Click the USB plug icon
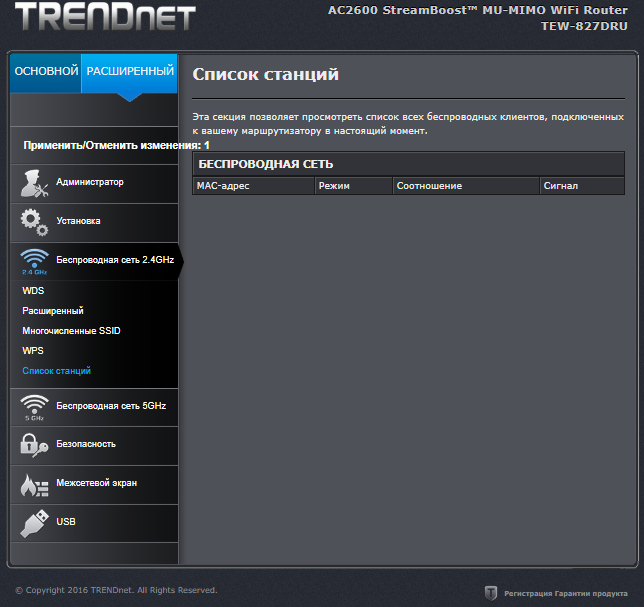644x607 pixels. [x=34, y=523]
